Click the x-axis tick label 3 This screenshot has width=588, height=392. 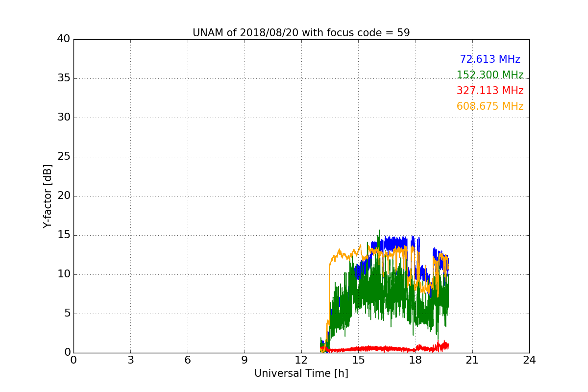pos(130,360)
